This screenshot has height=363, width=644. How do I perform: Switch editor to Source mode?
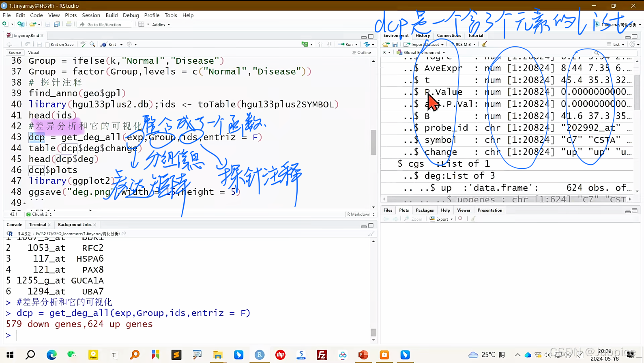(15, 52)
